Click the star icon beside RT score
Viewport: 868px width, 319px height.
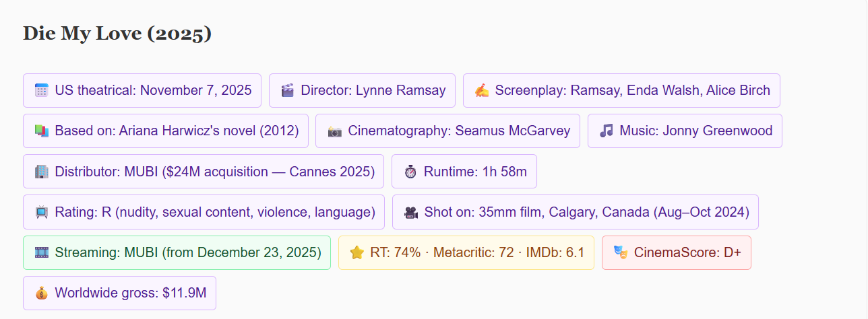357,253
